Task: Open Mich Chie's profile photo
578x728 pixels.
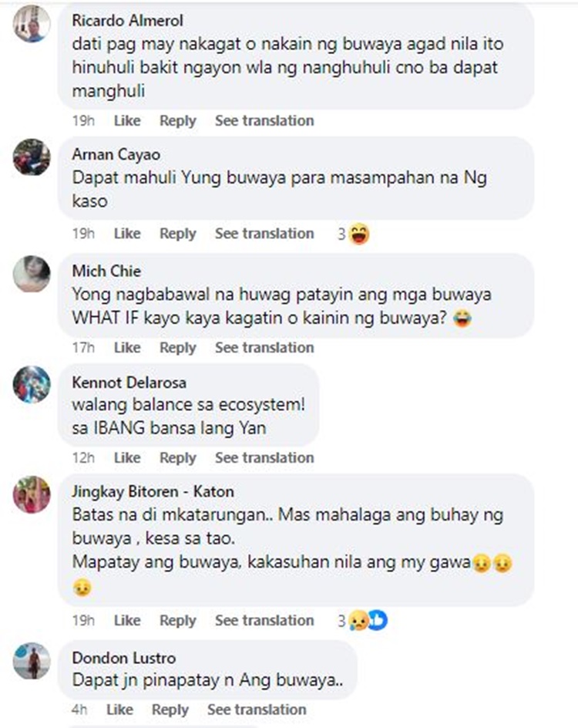Action: [x=32, y=274]
